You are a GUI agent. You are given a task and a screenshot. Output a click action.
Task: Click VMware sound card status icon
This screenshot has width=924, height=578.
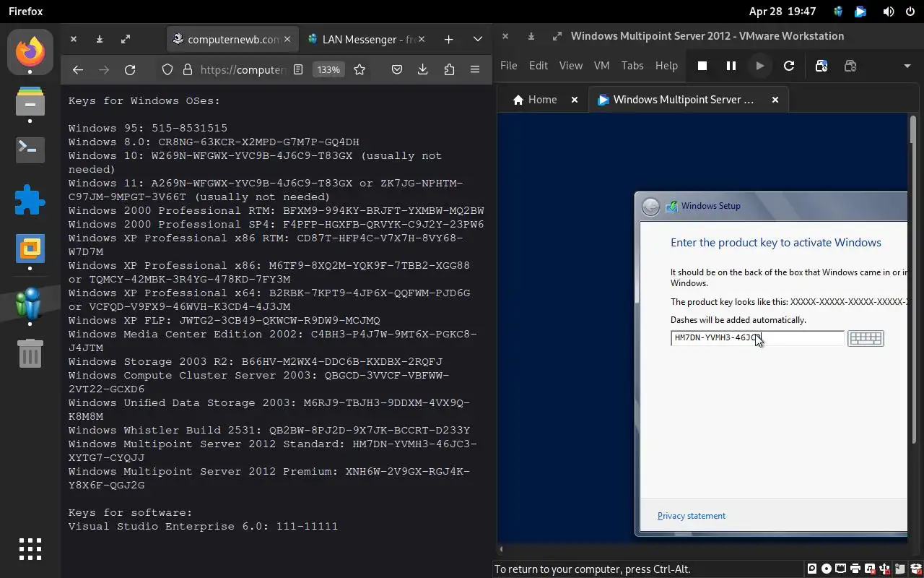coord(870,569)
